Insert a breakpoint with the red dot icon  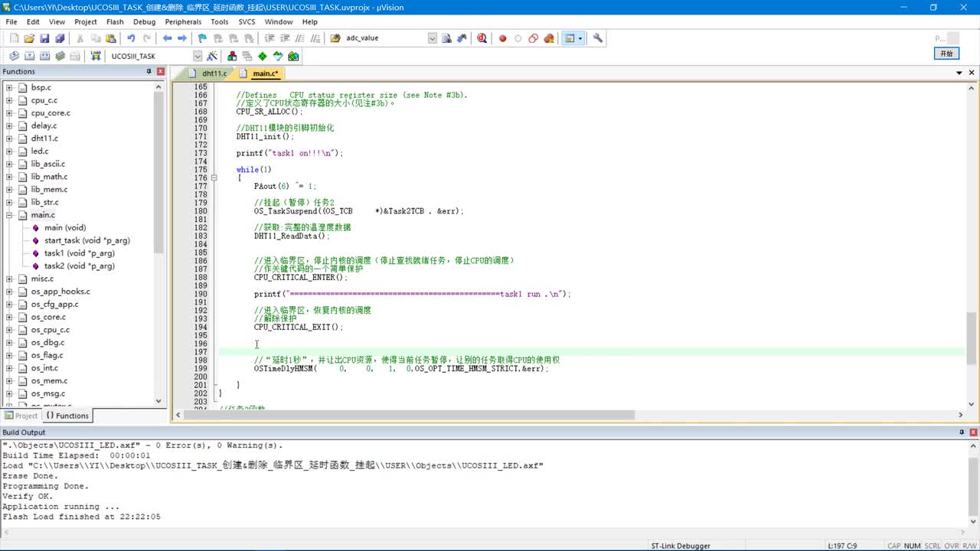tap(503, 38)
